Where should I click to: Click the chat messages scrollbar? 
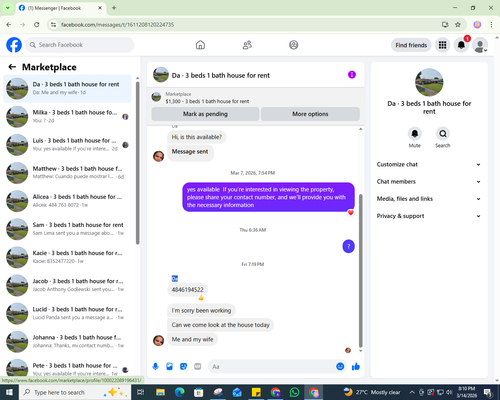[x=360, y=271]
